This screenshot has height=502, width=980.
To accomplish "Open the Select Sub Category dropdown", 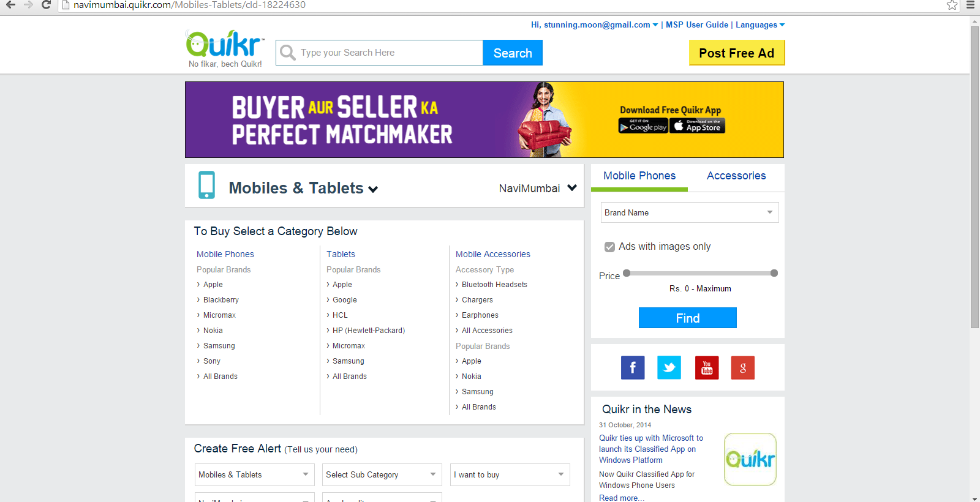I will (382, 474).
